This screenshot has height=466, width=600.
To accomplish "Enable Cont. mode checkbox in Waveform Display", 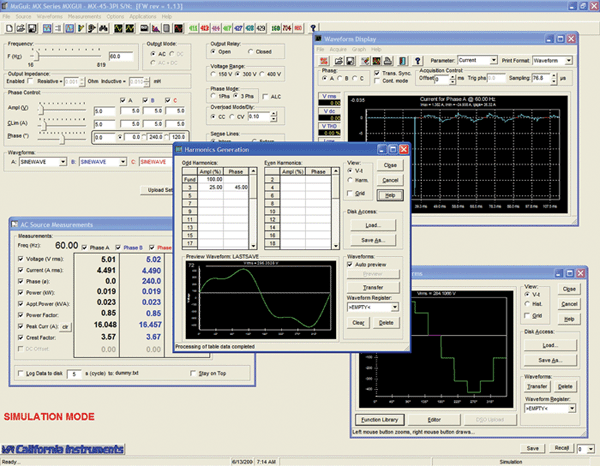I will [377, 81].
